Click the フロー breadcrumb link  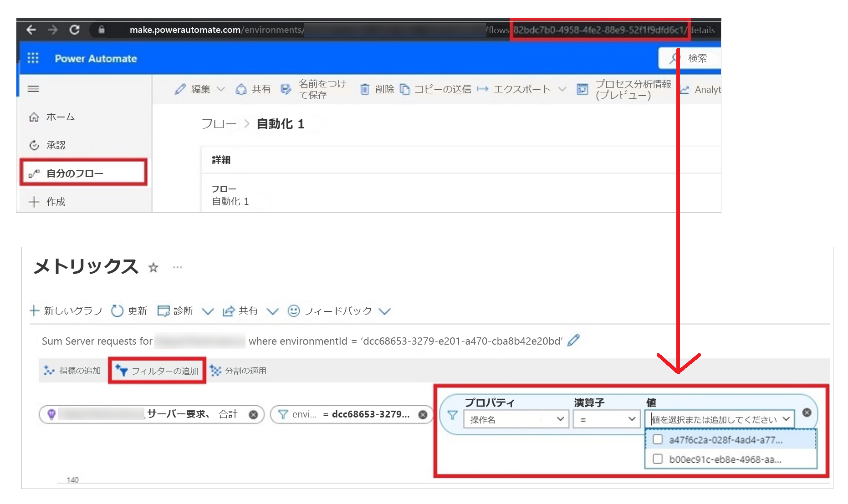[219, 124]
